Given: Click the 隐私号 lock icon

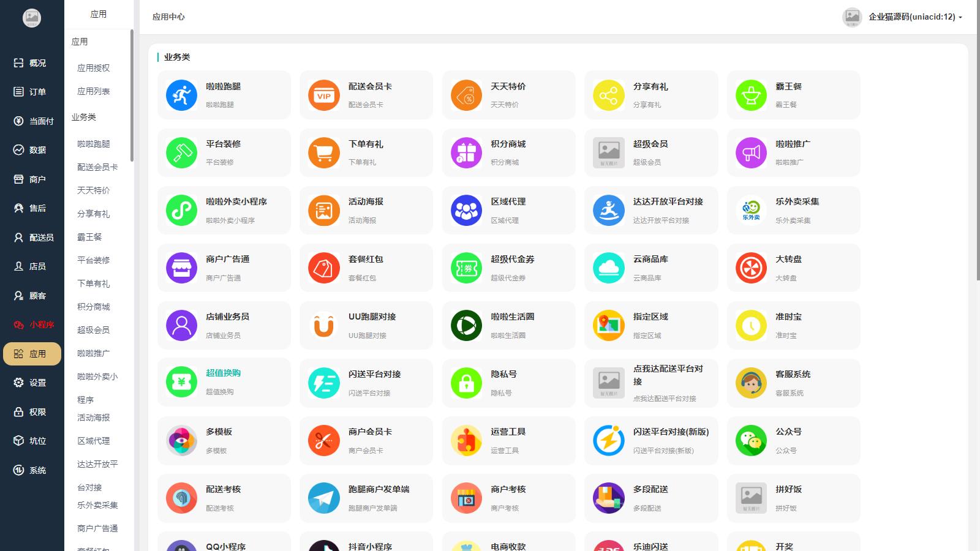Looking at the screenshot, I should (466, 383).
